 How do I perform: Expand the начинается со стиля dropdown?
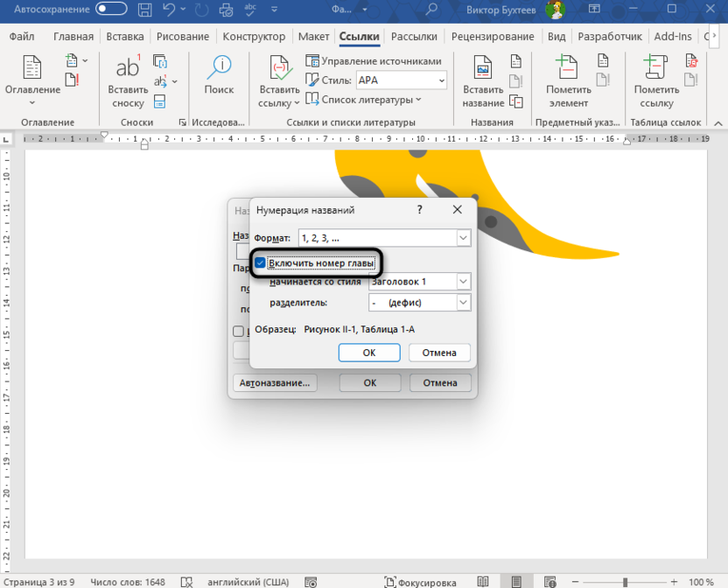coord(463,281)
